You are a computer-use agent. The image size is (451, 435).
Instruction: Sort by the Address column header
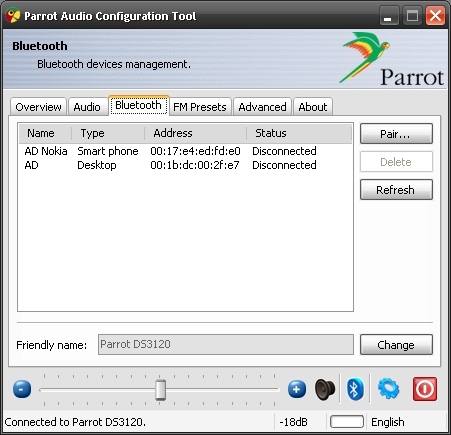(196, 133)
